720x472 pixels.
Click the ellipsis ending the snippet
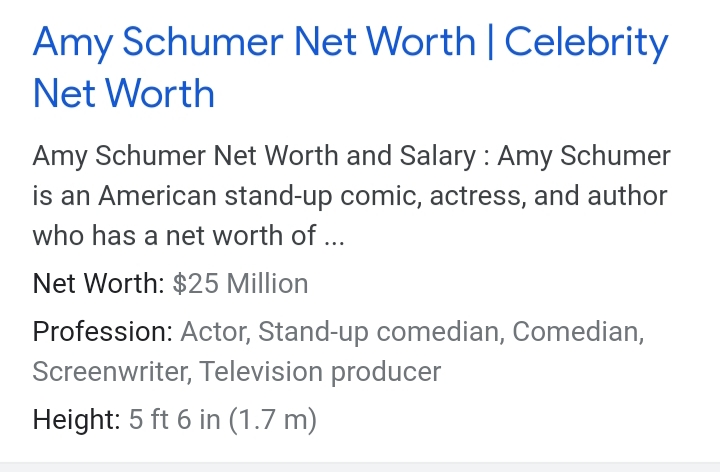coord(334,238)
